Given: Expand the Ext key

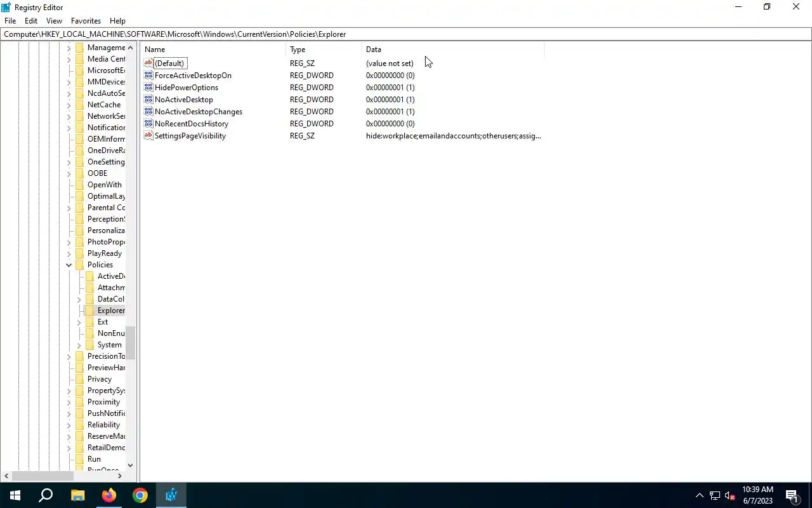Looking at the screenshot, I should (x=79, y=322).
